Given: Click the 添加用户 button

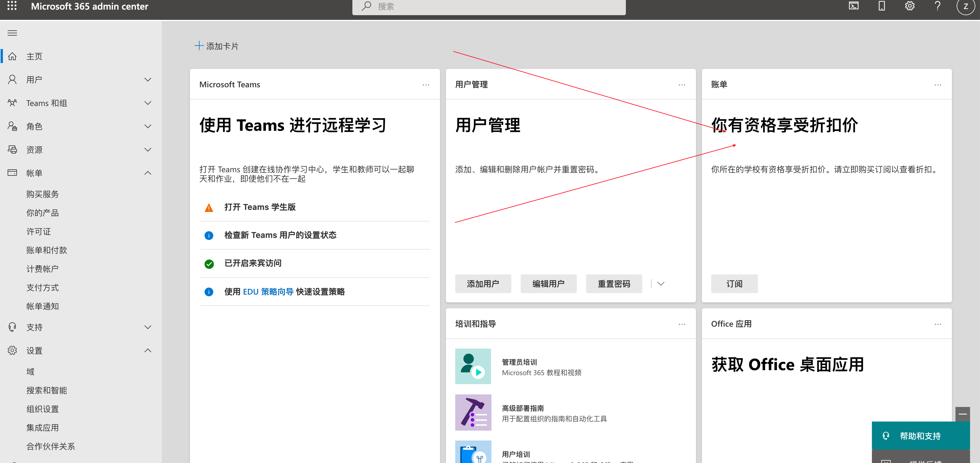Looking at the screenshot, I should pyautogui.click(x=483, y=283).
